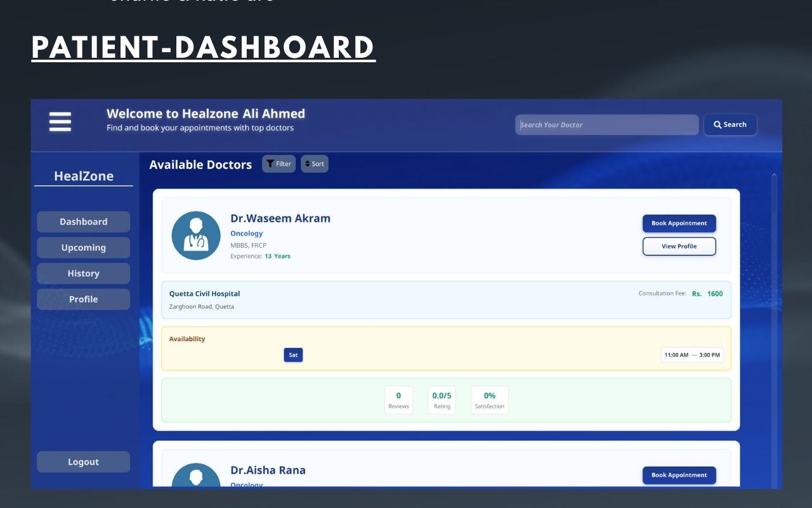Click View Profile for Dr.Waseem Akram
The width and height of the screenshot is (812, 508).
[679, 246]
